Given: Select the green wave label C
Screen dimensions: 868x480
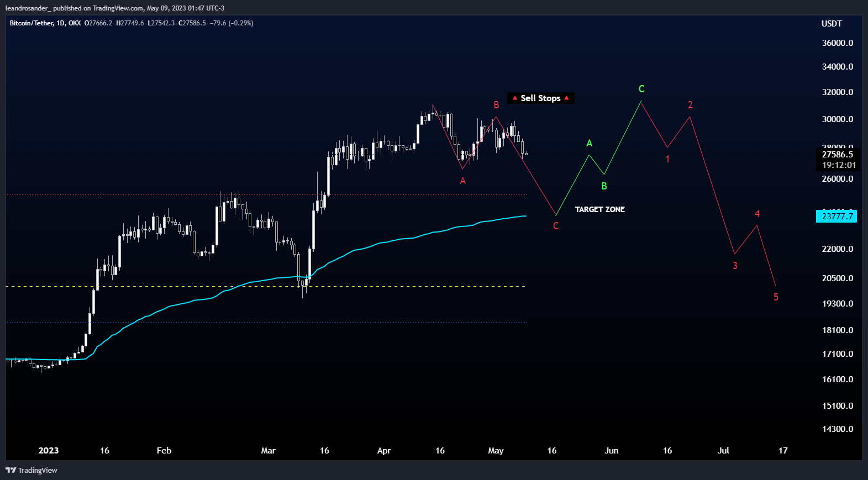Looking at the screenshot, I should 641,89.
